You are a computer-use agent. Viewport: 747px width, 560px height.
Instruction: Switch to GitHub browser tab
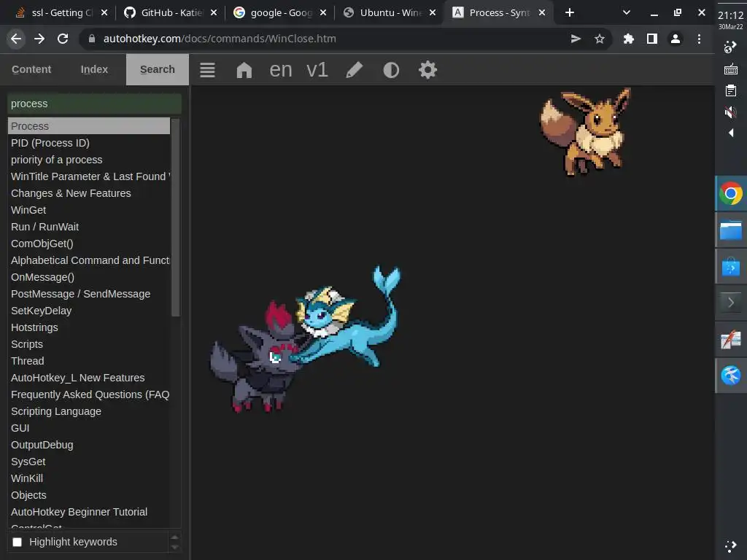click(x=170, y=12)
